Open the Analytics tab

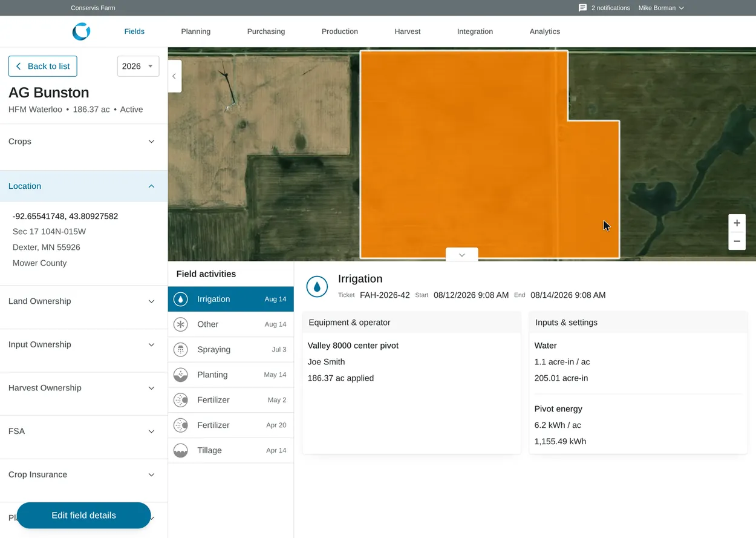click(545, 31)
